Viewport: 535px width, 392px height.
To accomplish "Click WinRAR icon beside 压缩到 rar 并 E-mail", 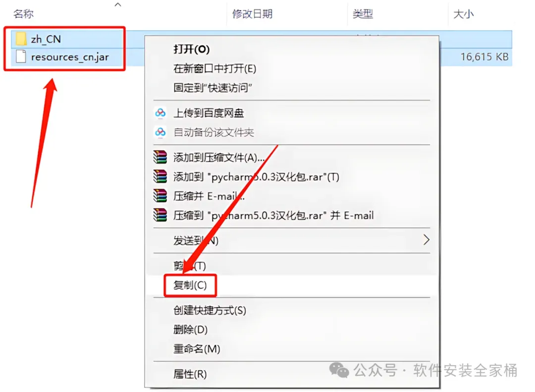I will [x=160, y=215].
